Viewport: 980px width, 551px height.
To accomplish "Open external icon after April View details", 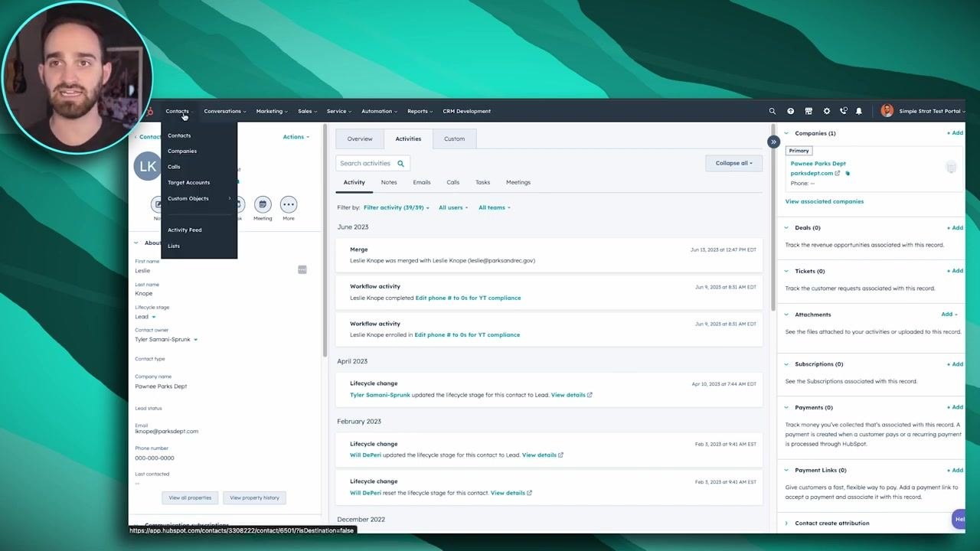I will (590, 395).
